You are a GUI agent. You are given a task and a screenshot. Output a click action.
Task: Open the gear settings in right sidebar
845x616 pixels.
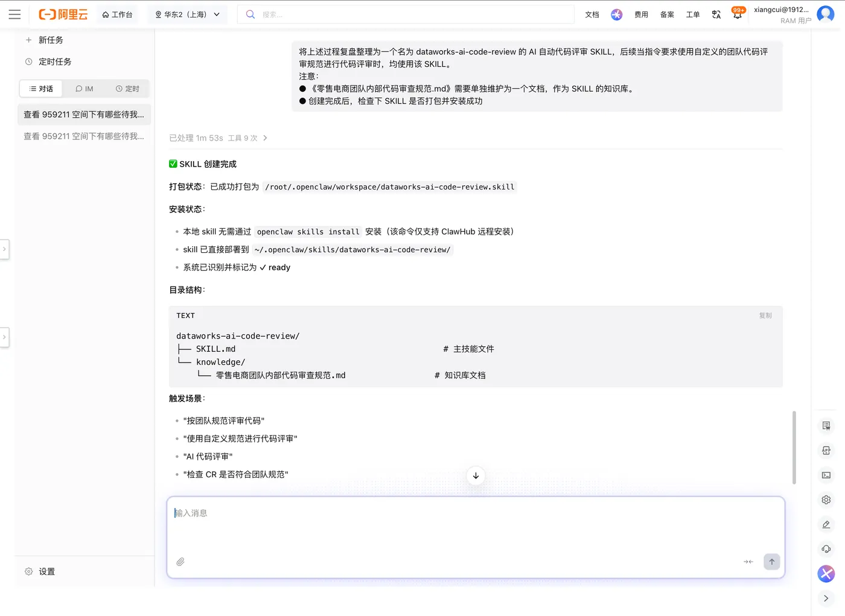coord(826,500)
